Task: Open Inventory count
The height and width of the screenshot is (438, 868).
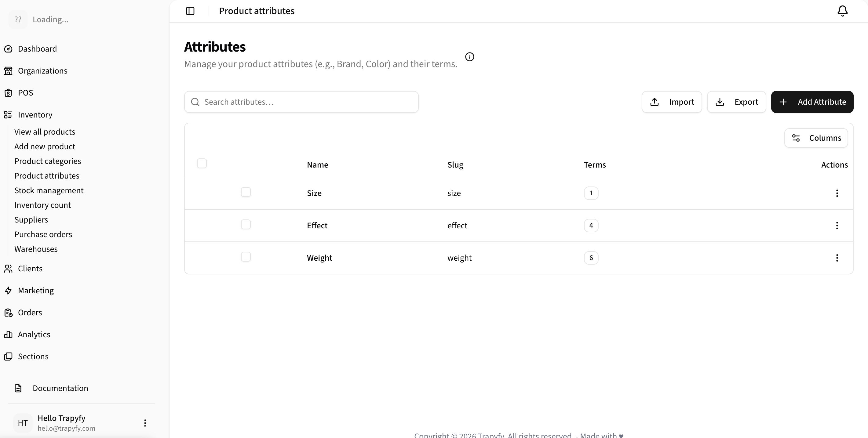Action: pyautogui.click(x=42, y=205)
